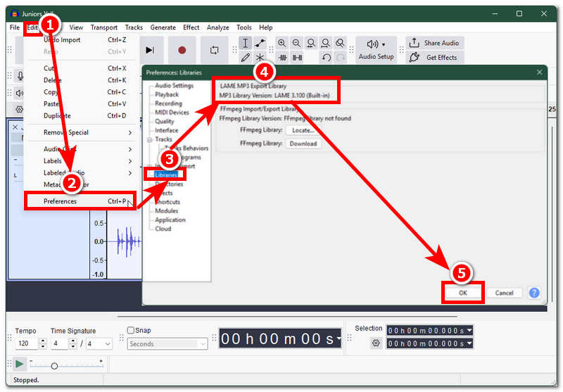
Task: Expand the Remove Special submenu
Action: 80,132
